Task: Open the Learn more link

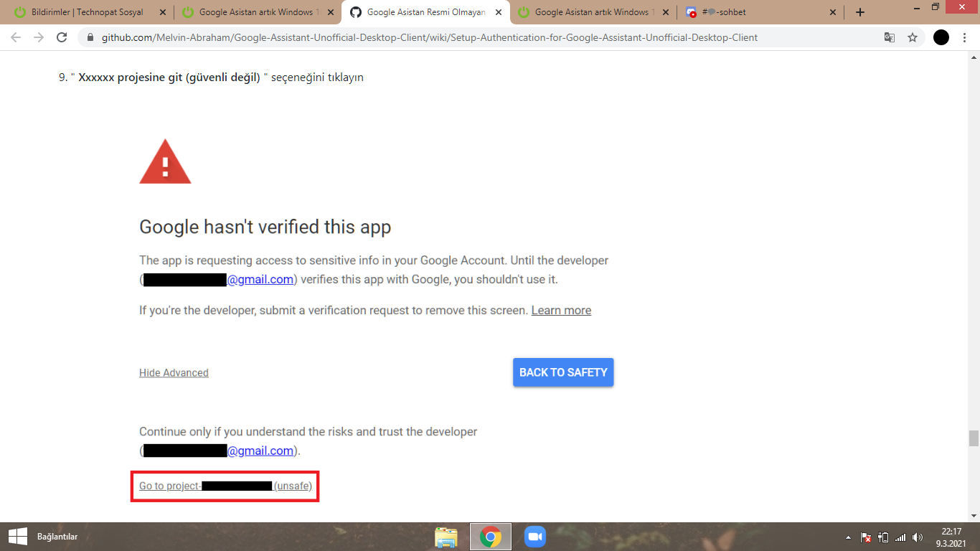Action: coord(561,311)
